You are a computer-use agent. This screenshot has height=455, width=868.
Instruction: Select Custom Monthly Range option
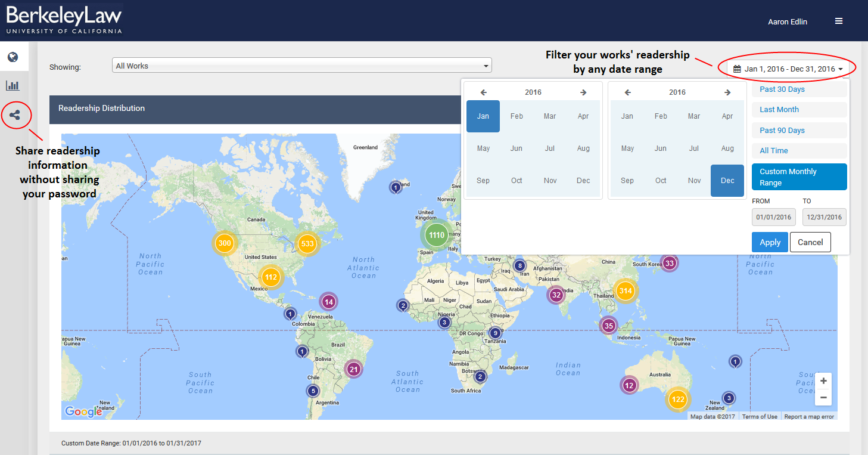799,177
